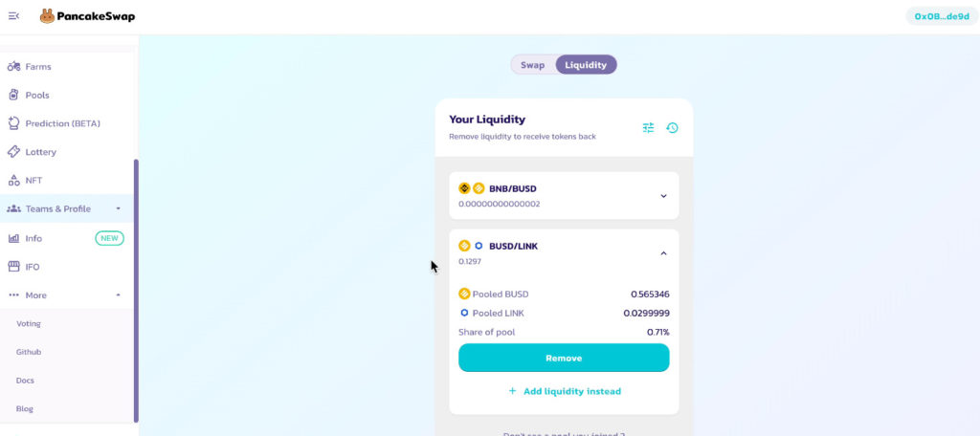Click the NFT shapes icon
980x436 pixels.
(13, 181)
